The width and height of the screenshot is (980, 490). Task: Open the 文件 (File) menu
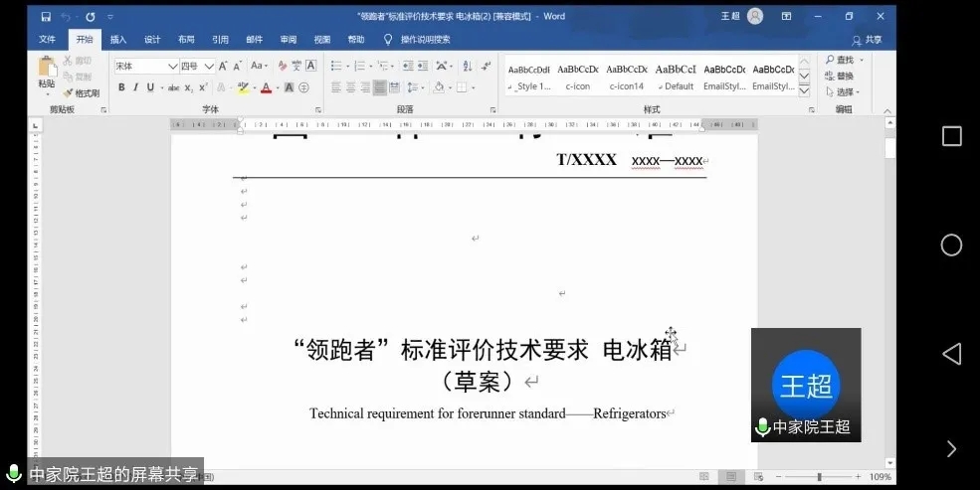point(47,40)
